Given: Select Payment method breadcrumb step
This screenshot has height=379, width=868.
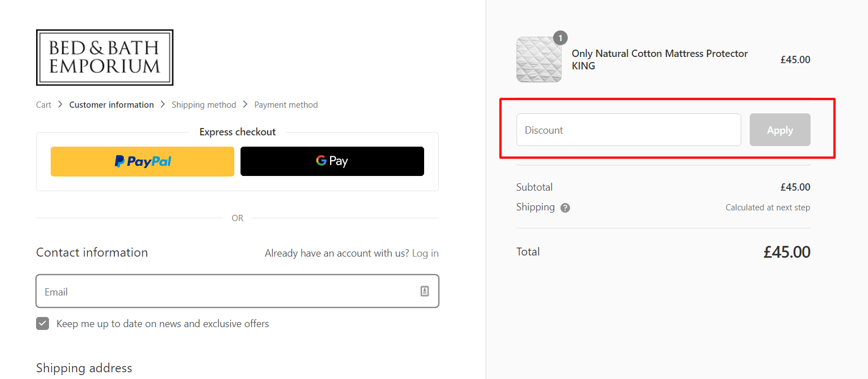Looking at the screenshot, I should point(286,105).
